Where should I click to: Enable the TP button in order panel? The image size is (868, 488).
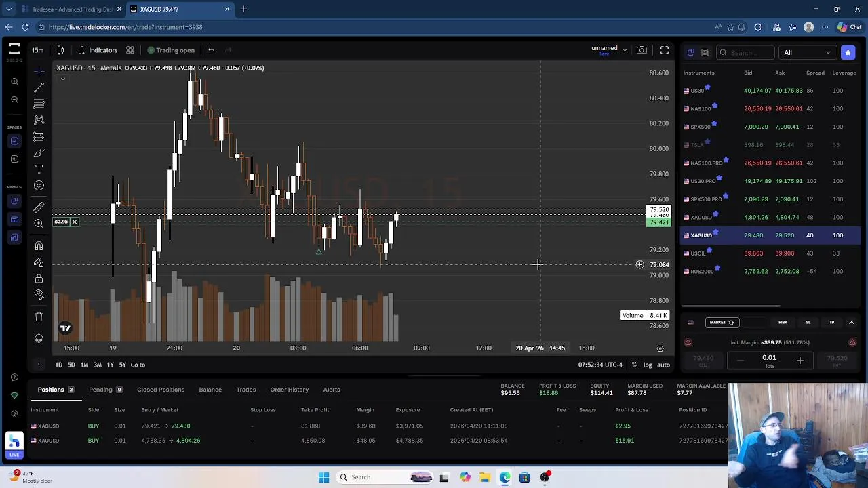click(831, 323)
